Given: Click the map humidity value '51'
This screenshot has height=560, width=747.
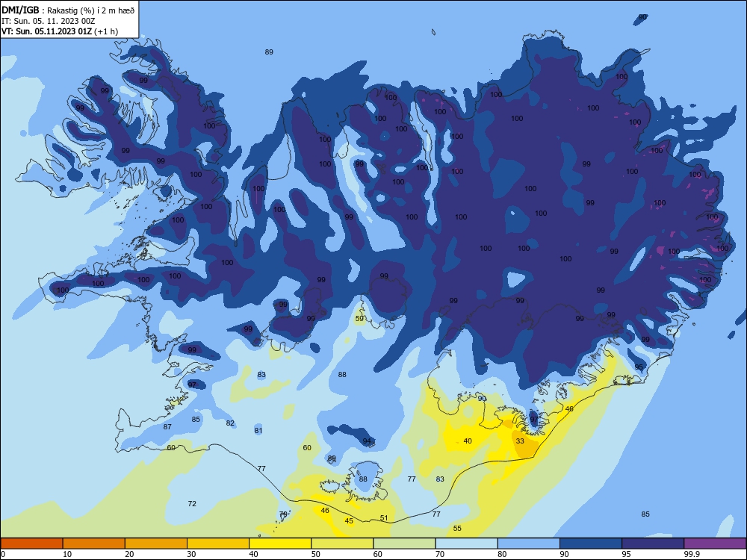Looking at the screenshot, I should tap(384, 518).
